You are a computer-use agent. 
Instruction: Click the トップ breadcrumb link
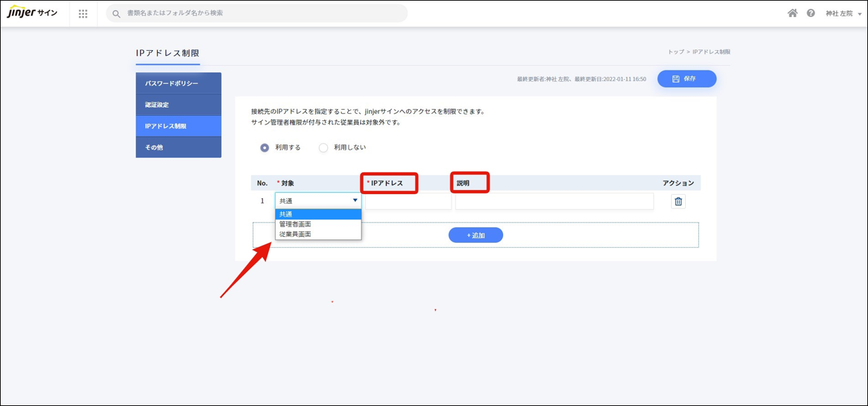click(676, 52)
